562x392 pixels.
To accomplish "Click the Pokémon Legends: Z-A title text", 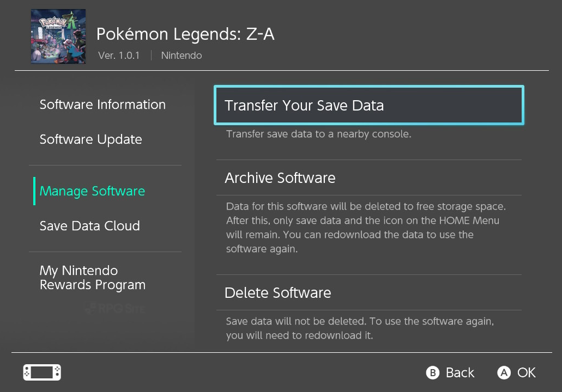I will (x=185, y=34).
